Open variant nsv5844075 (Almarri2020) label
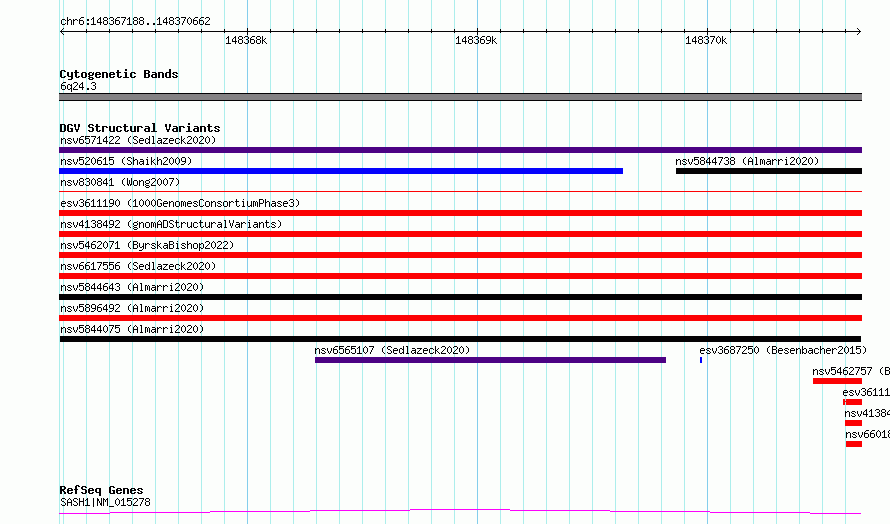The height and width of the screenshot is (524, 890). point(132,329)
